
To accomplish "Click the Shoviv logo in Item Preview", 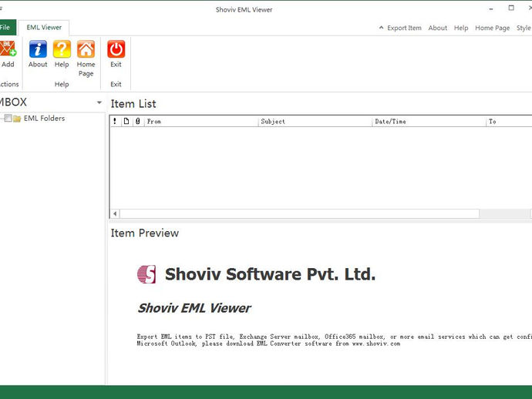I will tap(146, 274).
